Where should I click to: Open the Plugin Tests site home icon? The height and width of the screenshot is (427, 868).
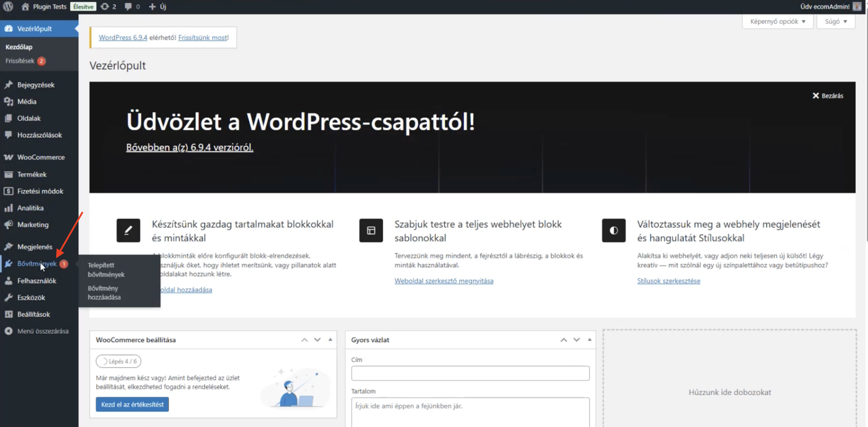pyautogui.click(x=25, y=7)
